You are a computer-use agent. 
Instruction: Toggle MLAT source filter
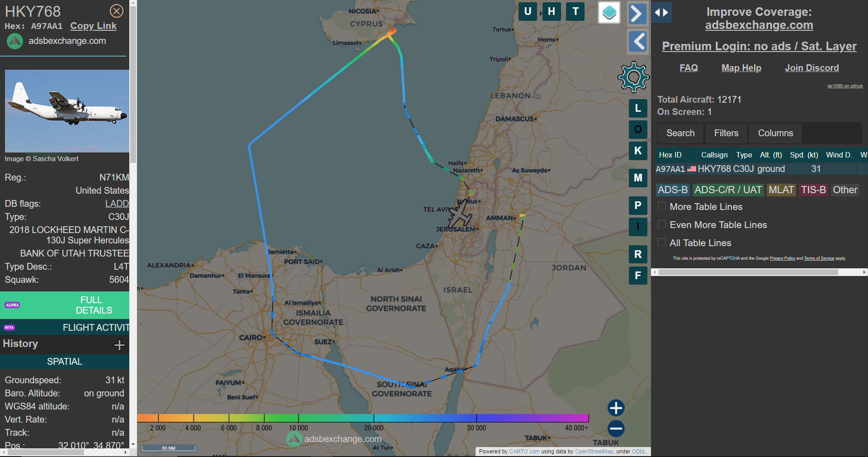point(781,190)
